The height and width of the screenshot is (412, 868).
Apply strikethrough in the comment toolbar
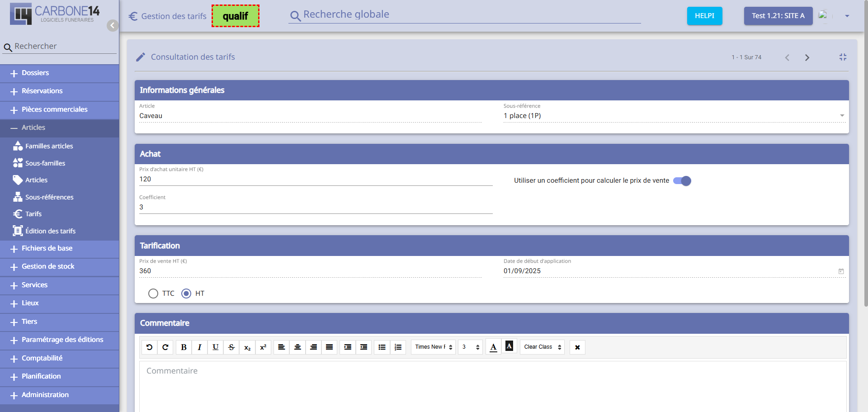[x=231, y=347]
